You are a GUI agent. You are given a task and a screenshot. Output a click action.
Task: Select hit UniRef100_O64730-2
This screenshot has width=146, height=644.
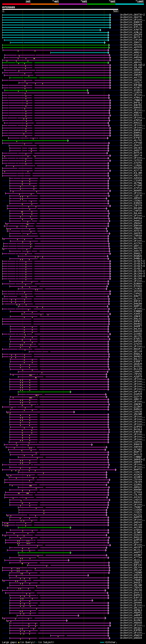point(132,15)
